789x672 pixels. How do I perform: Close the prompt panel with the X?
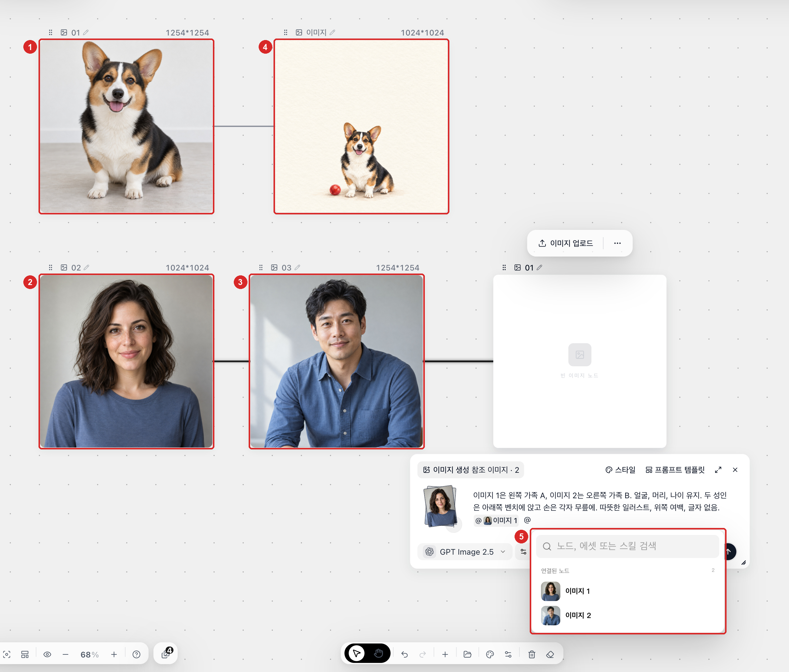click(x=735, y=470)
